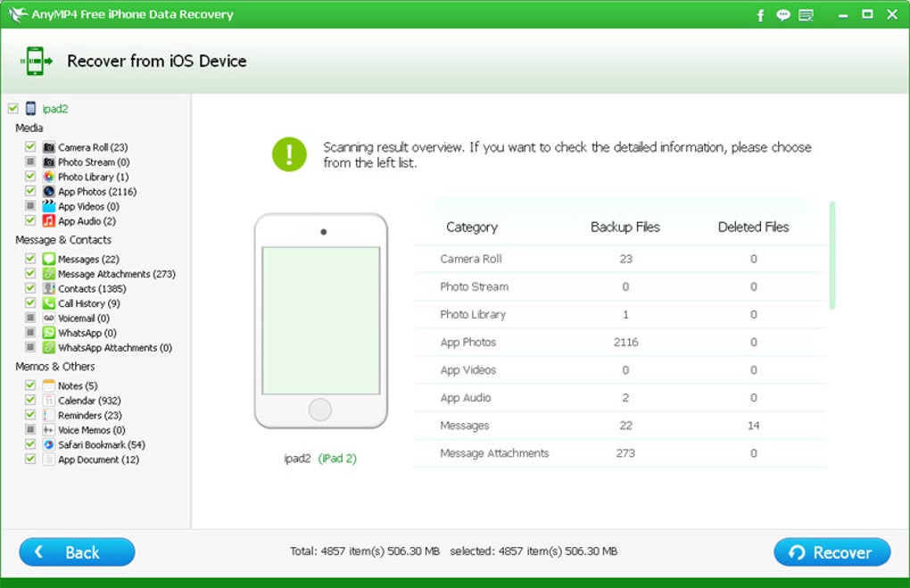Click the Backup Files column header
Viewport: 910px width, 588px height.
click(625, 227)
